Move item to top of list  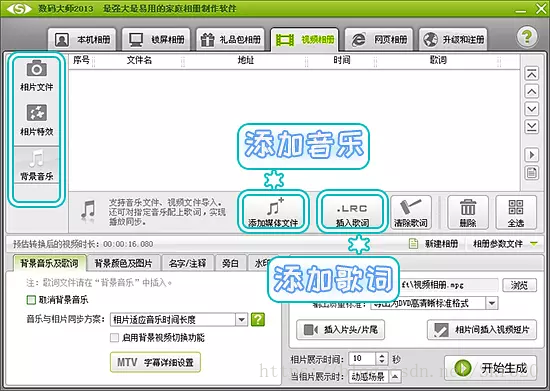pyautogui.click(x=532, y=74)
